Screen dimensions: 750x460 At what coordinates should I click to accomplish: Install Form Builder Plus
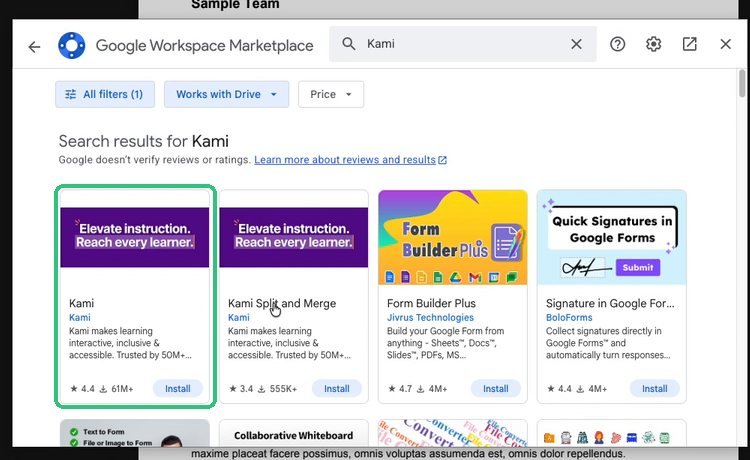tap(496, 389)
